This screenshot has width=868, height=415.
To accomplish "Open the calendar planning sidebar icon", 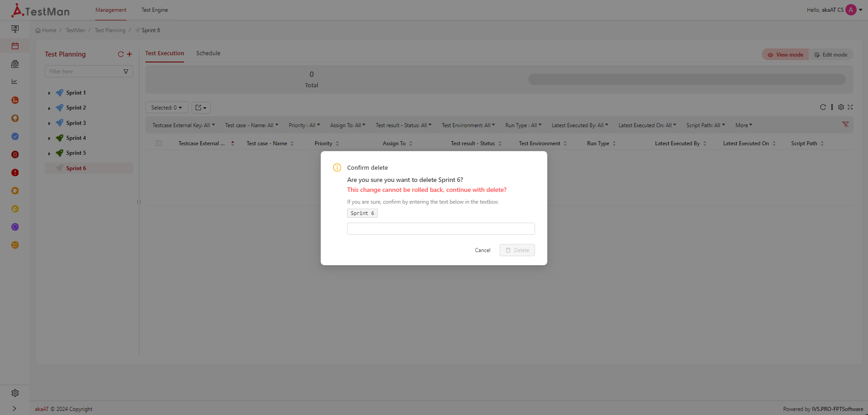I will 15,46.
